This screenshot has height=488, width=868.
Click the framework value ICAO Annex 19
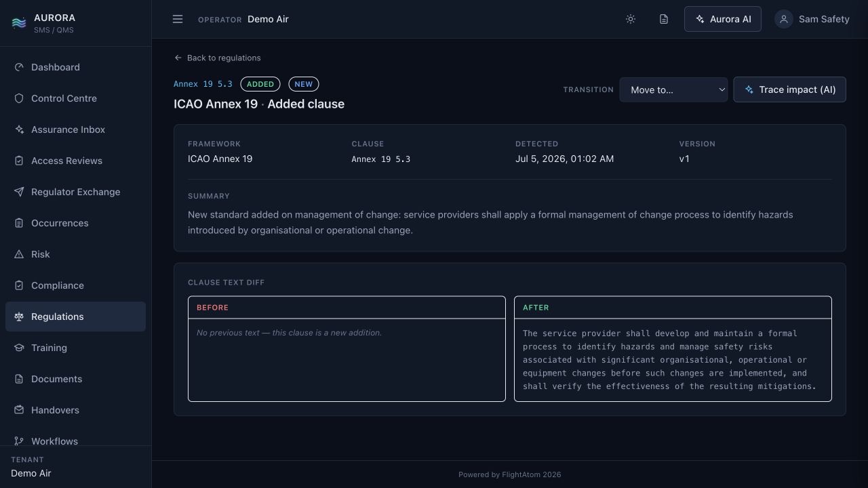[x=220, y=159]
